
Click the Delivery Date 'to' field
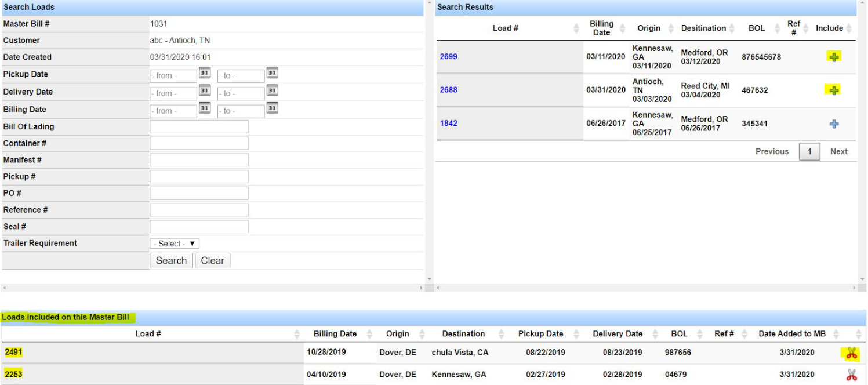[241, 93]
